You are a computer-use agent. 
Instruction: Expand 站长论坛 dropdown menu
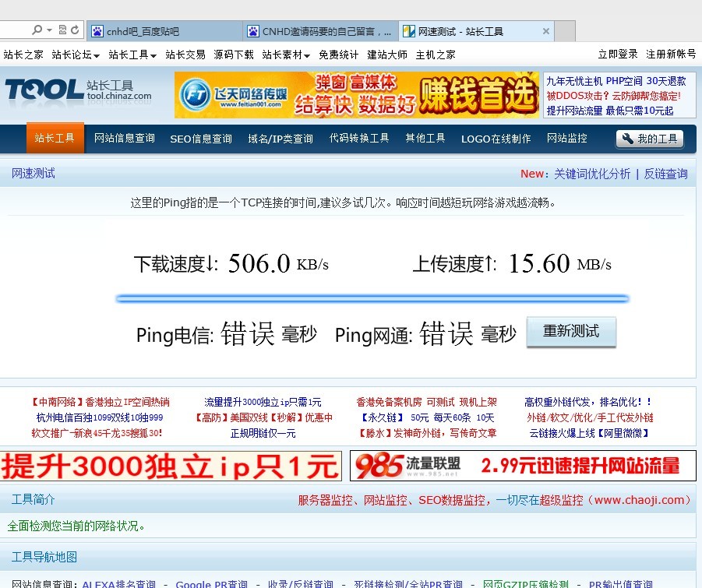[76, 55]
